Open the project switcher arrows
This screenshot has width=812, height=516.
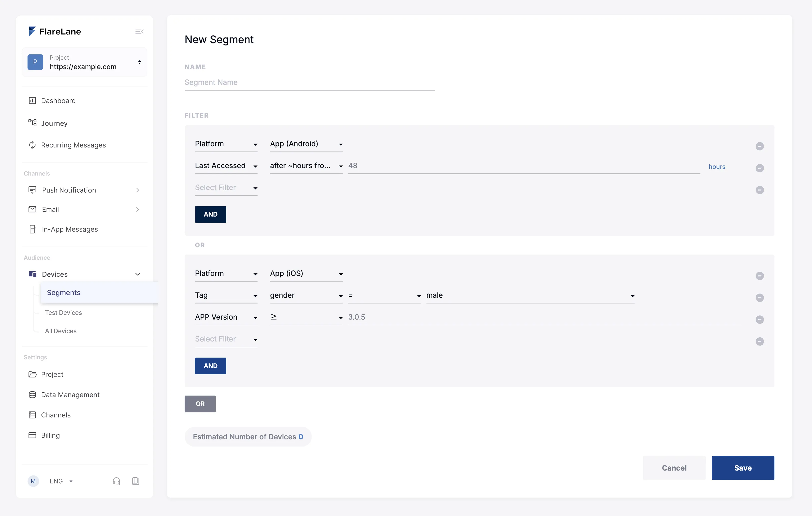139,62
